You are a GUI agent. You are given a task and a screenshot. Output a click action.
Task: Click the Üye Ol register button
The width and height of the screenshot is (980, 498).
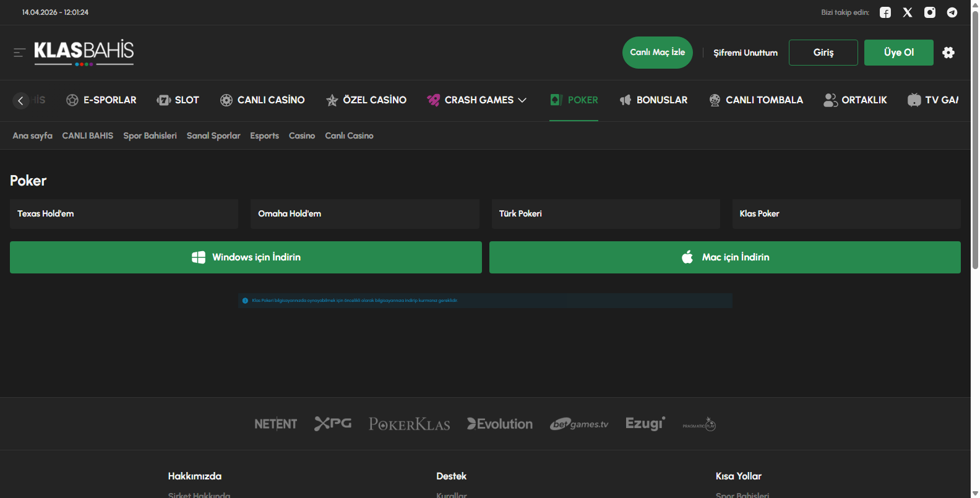(898, 53)
